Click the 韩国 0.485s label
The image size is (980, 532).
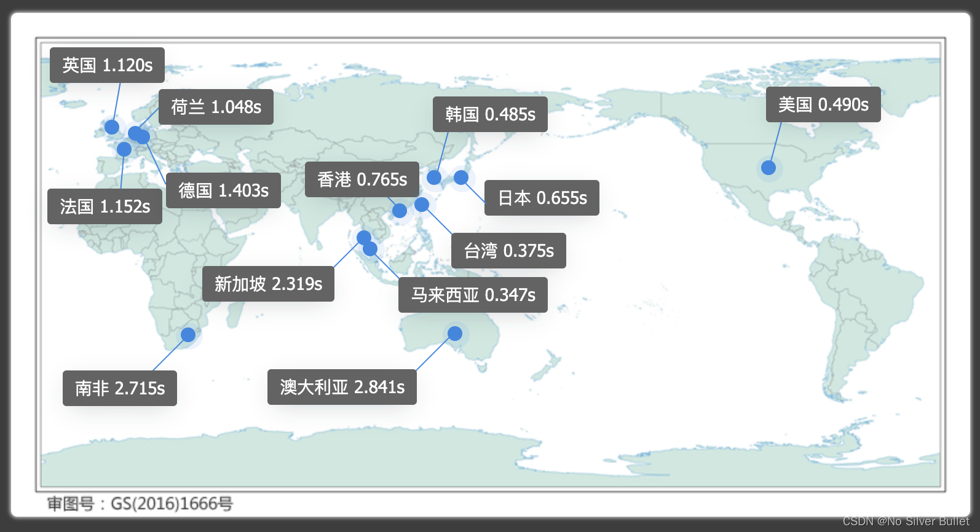point(490,114)
